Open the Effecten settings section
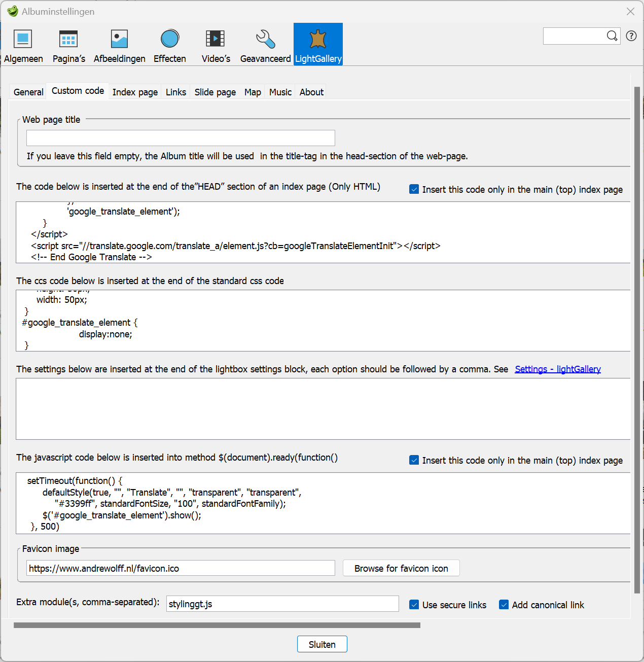 coord(169,45)
